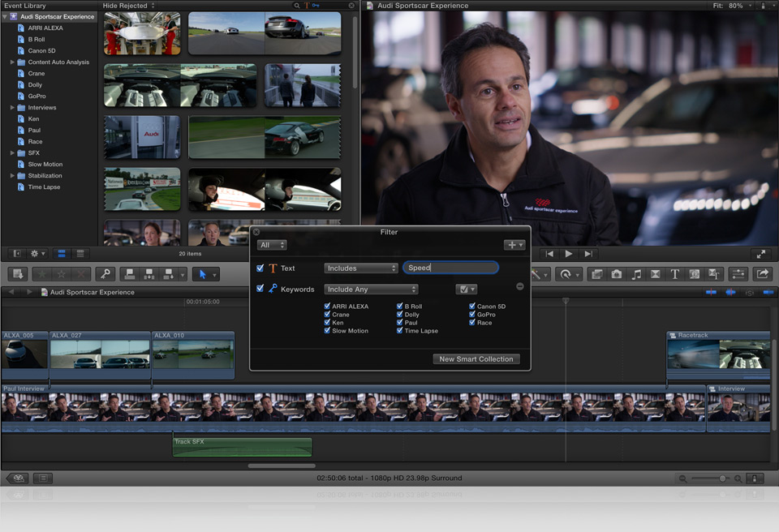Open the Include Any keywords dropdown
The width and height of the screenshot is (779, 532).
point(371,289)
